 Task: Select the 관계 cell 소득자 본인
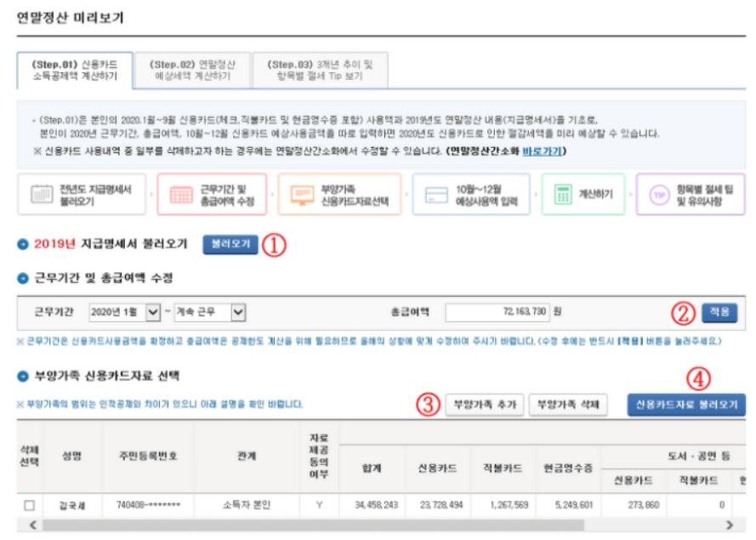tap(247, 505)
